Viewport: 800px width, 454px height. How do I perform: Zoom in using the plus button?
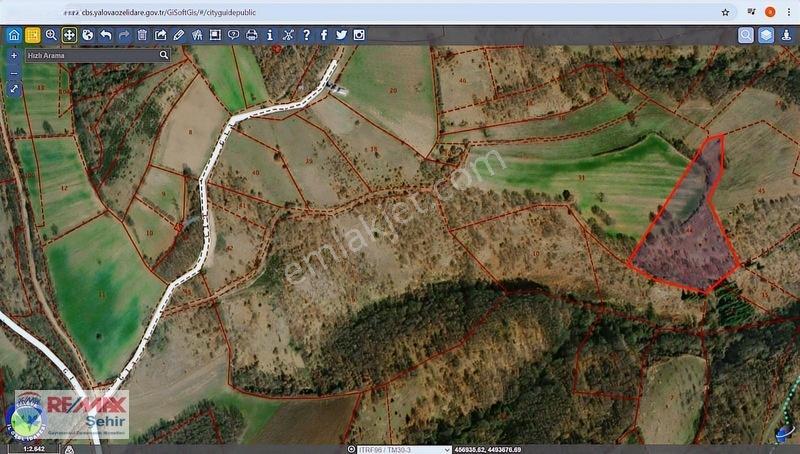[14, 55]
